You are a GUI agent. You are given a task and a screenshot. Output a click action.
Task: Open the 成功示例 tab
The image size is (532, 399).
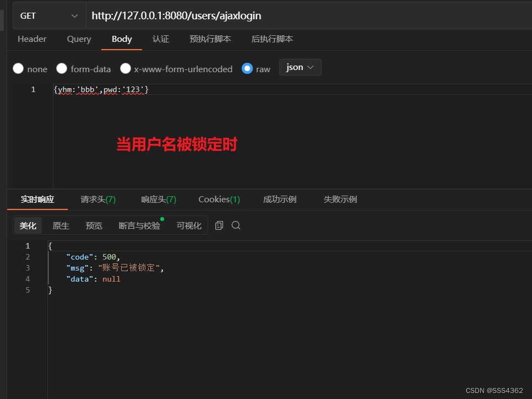(280, 199)
